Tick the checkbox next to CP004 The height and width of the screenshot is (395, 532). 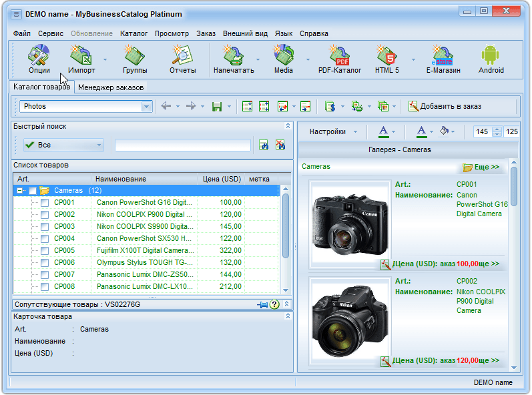click(45, 238)
